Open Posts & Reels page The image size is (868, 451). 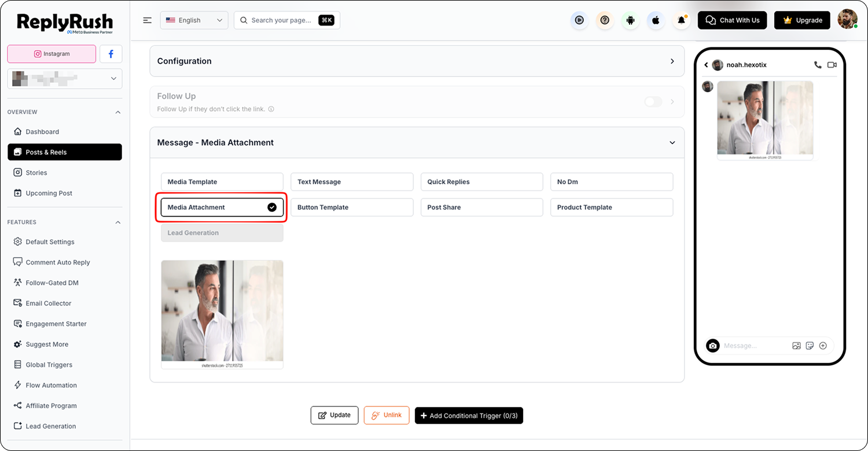[65, 152]
